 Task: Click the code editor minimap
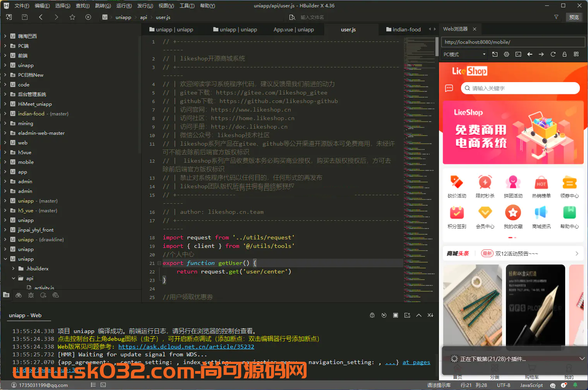[419, 170]
